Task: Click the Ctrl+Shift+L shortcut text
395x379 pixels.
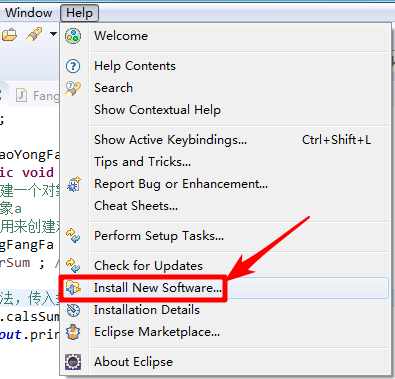Action: (x=336, y=140)
